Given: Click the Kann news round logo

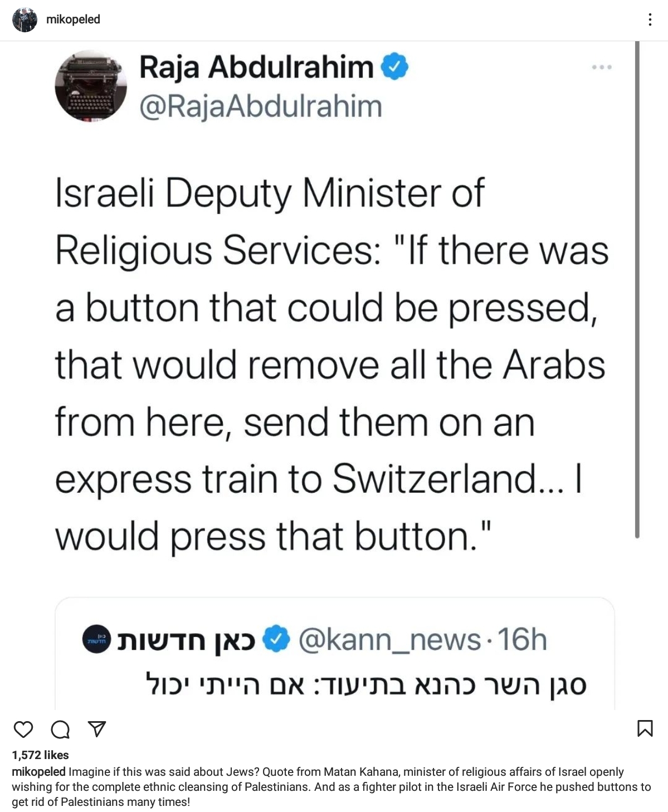Looking at the screenshot, I should tap(96, 639).
